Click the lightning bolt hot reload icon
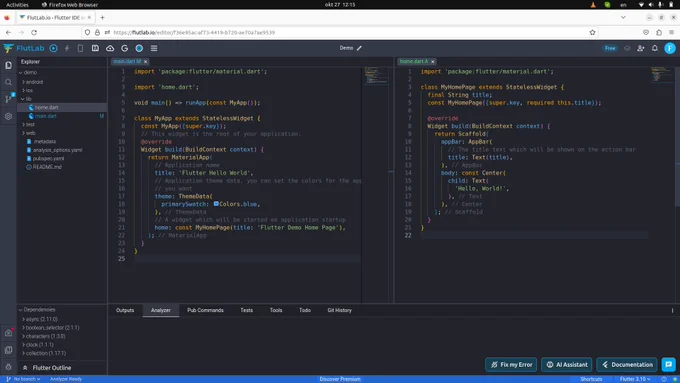The image size is (680, 383). pos(67,48)
